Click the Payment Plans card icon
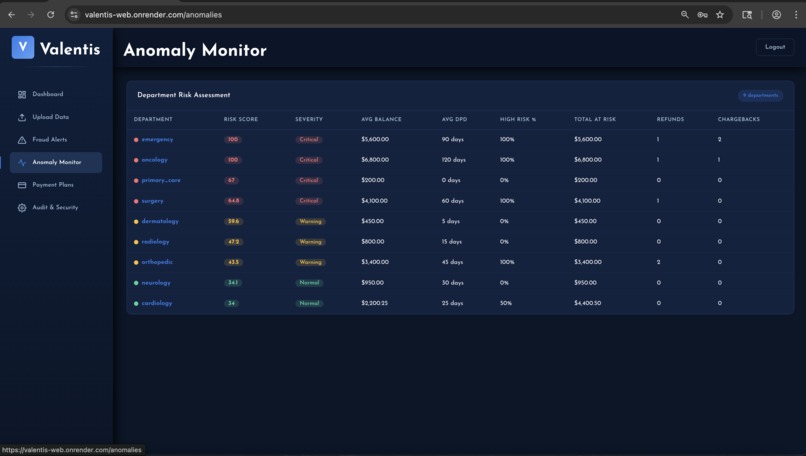The image size is (806, 456). pos(22,185)
